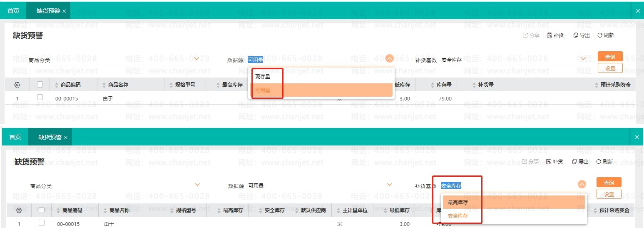Close 缺货预警 tab in upper screenshot
This screenshot has width=644, height=228.
tap(64, 11)
